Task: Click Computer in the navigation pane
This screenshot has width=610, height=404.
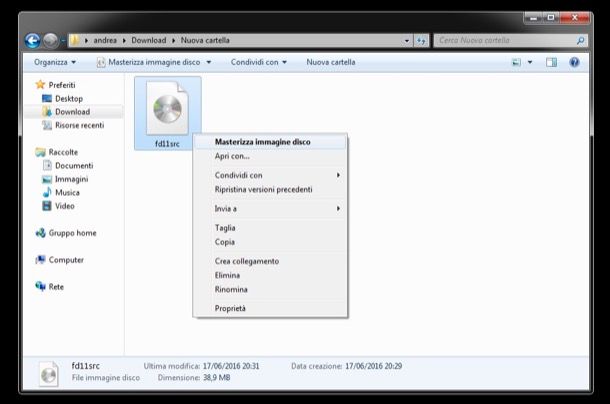Action: (x=66, y=260)
